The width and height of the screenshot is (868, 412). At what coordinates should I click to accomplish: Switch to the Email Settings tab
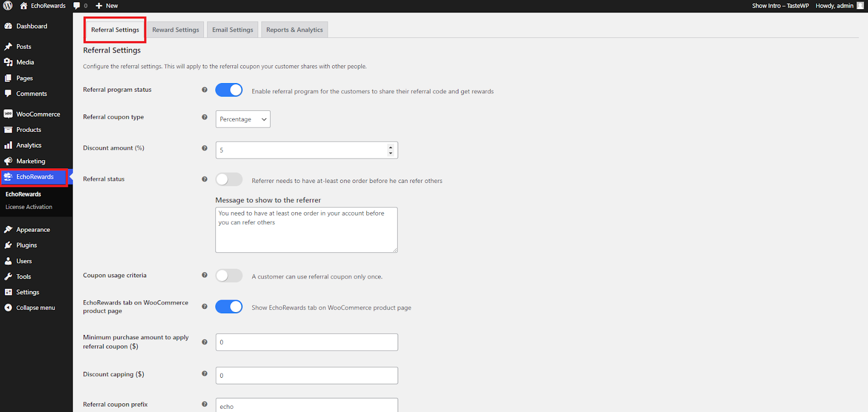(232, 30)
